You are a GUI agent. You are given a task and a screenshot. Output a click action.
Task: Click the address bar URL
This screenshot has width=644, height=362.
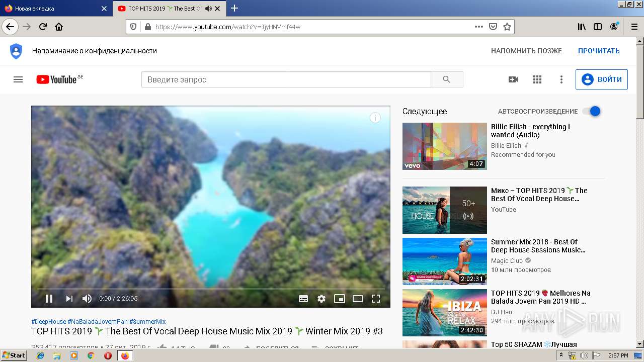[228, 27]
